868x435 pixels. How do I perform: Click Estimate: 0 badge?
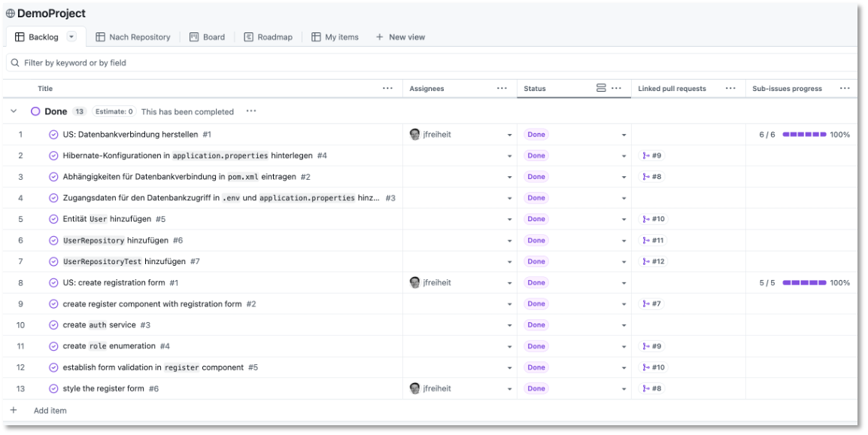pyautogui.click(x=114, y=111)
